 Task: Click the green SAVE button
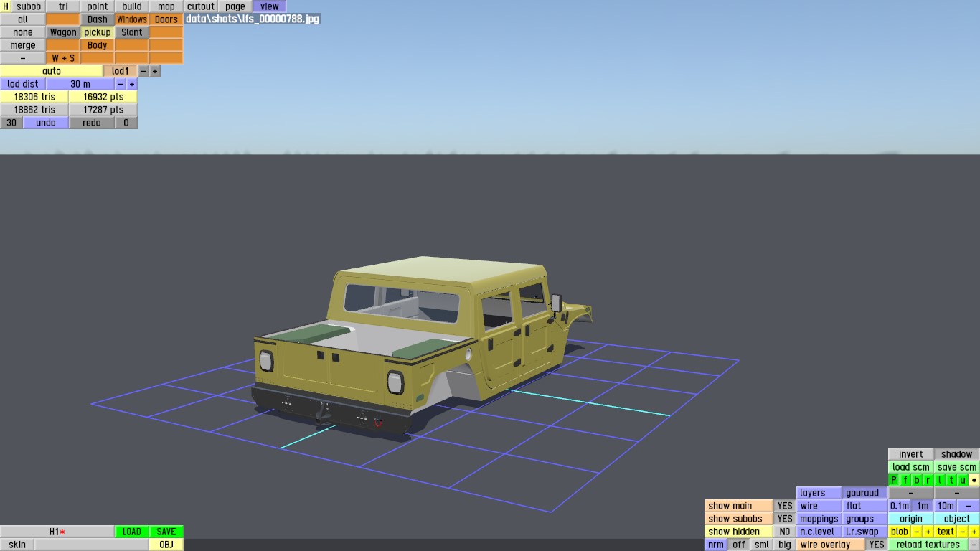click(166, 532)
